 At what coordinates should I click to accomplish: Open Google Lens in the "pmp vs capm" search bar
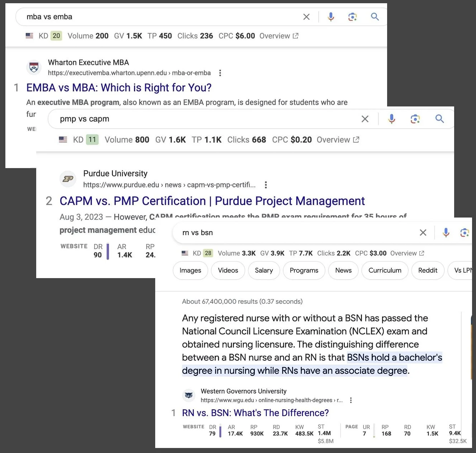click(415, 119)
